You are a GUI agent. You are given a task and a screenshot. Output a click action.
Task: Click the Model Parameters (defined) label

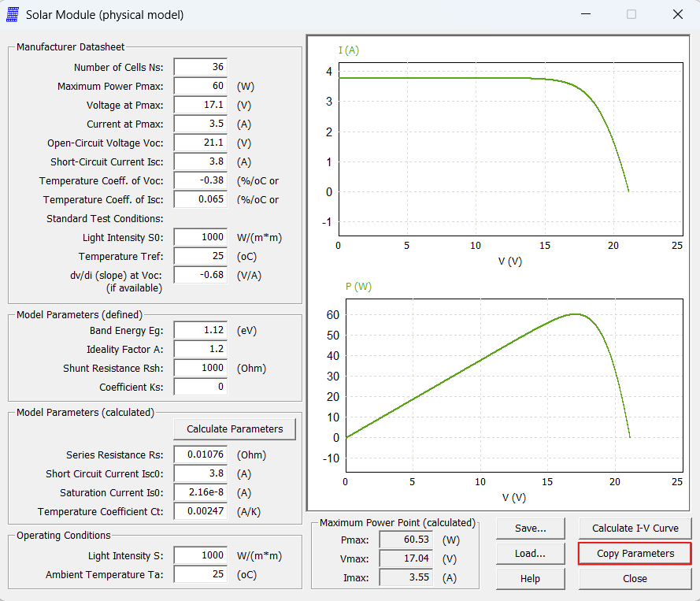80,315
